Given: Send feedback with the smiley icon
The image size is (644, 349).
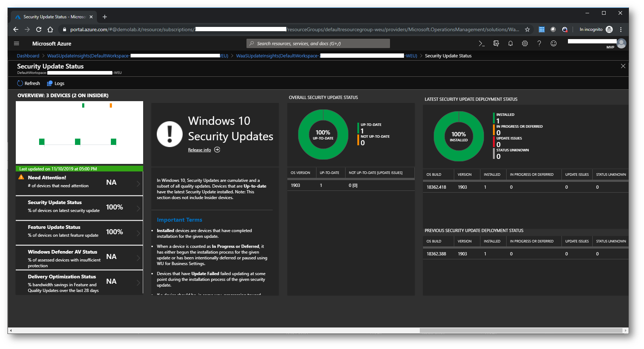Looking at the screenshot, I should pyautogui.click(x=554, y=43).
